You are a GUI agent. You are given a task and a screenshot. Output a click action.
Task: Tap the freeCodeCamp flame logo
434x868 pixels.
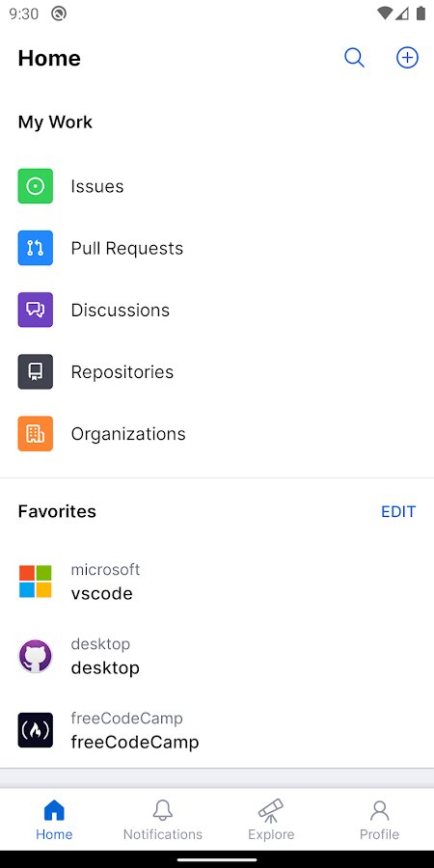[x=36, y=730]
